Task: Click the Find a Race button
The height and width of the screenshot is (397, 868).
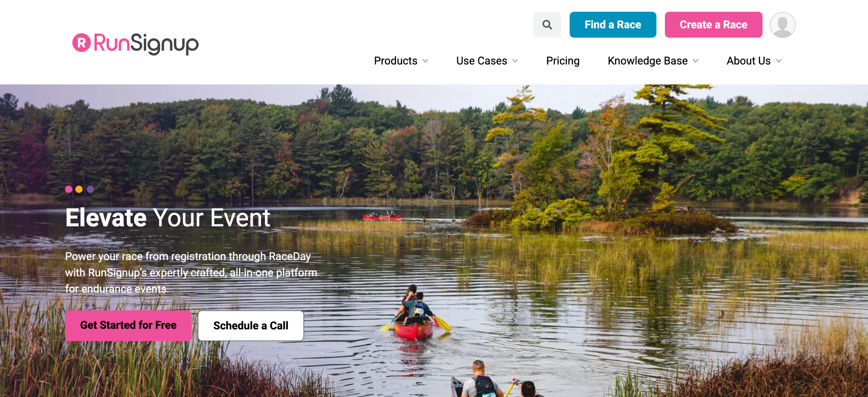Action: (613, 25)
